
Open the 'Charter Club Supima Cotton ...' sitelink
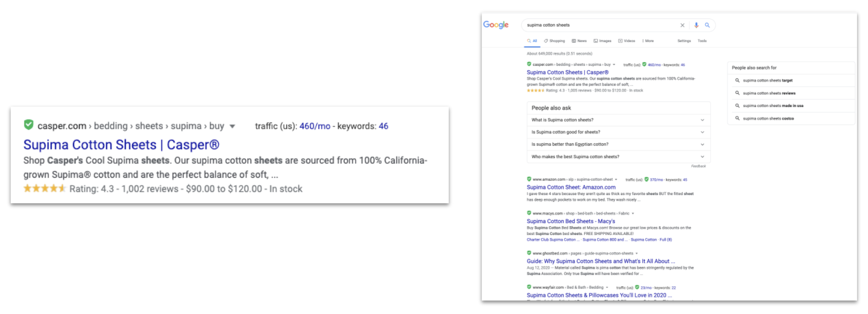click(553, 240)
